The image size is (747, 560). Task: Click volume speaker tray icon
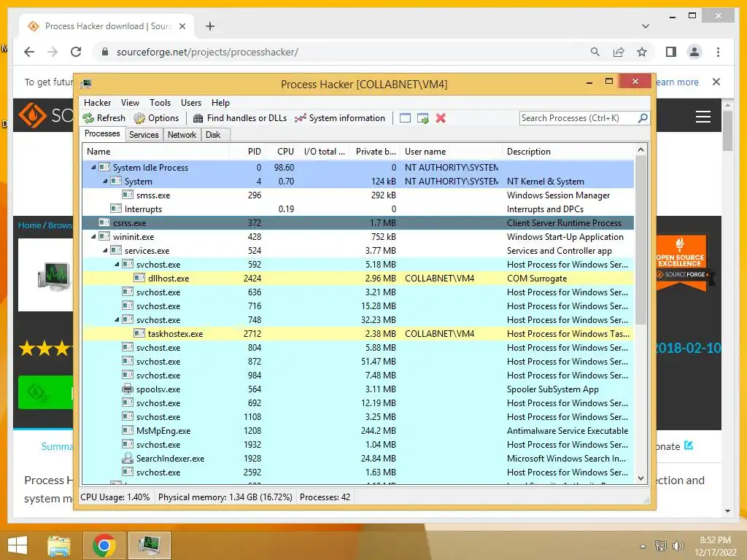click(678, 545)
